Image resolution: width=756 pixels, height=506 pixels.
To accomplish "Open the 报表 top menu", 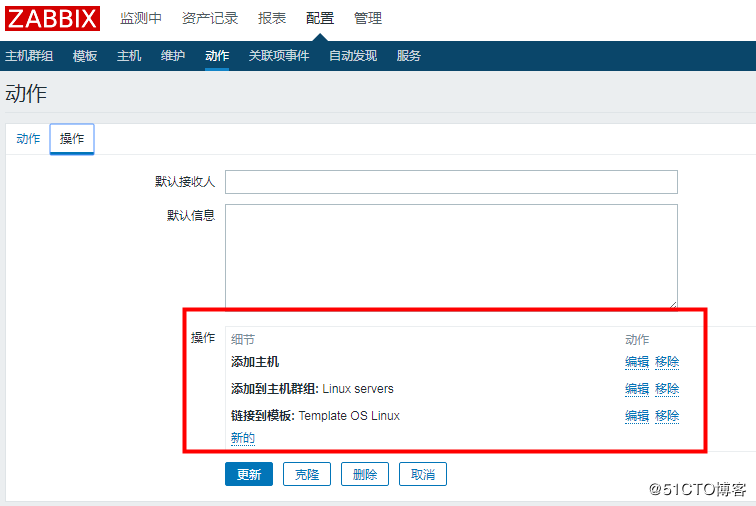I will pos(272,18).
